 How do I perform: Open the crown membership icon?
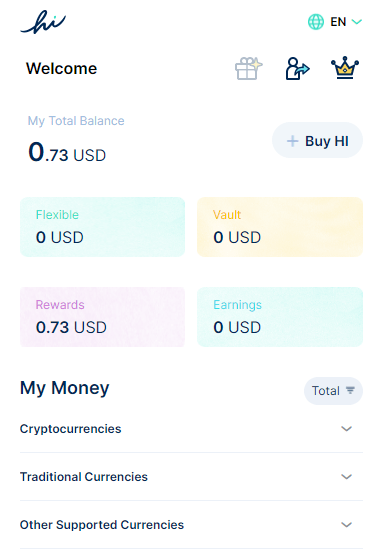coord(345,68)
